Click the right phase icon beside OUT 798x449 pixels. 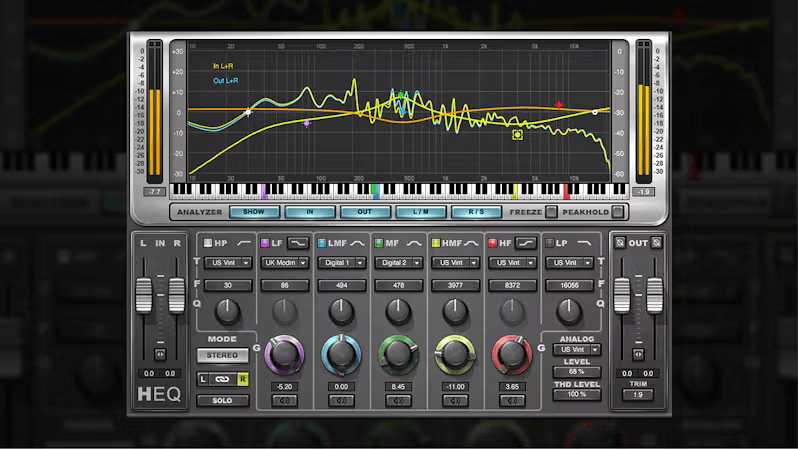(x=657, y=243)
